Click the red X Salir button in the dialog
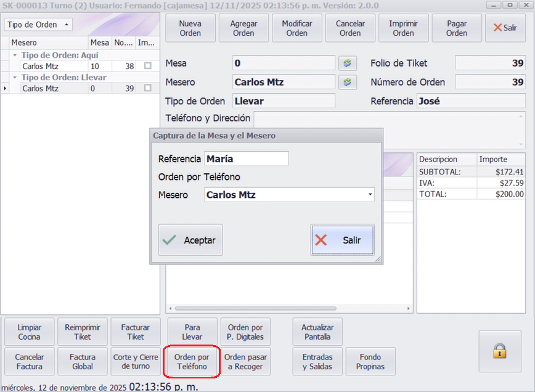This screenshot has width=535, height=392. [x=342, y=240]
